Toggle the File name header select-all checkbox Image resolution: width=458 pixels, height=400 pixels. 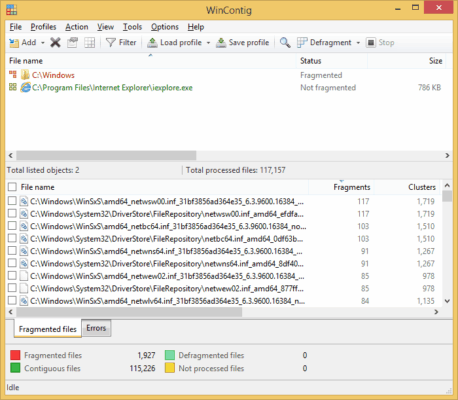(x=12, y=187)
